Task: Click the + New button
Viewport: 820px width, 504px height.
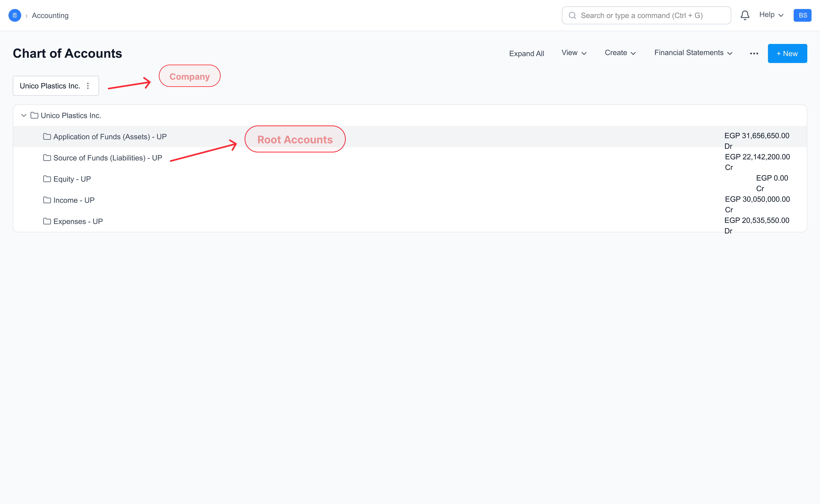Action: pos(787,53)
